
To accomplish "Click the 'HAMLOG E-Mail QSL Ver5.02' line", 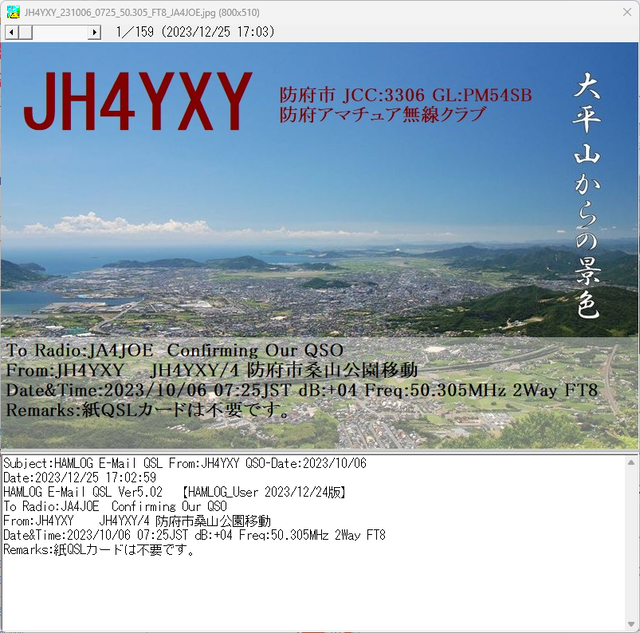I will click(x=175, y=492).
